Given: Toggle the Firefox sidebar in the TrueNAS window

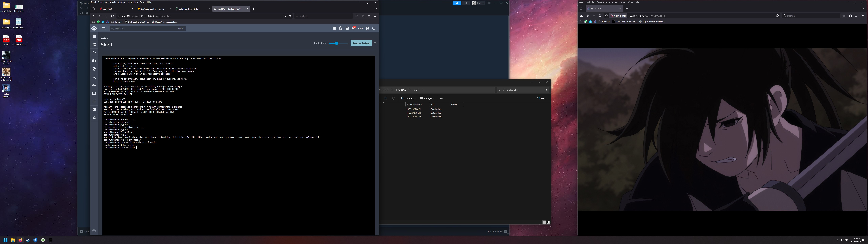Looking at the screenshot, I should tap(94, 16).
